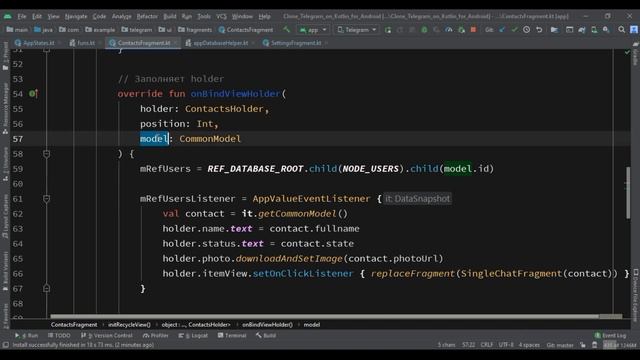
Task: Click the Git rollback undo arrow icon
Action: (539, 30)
